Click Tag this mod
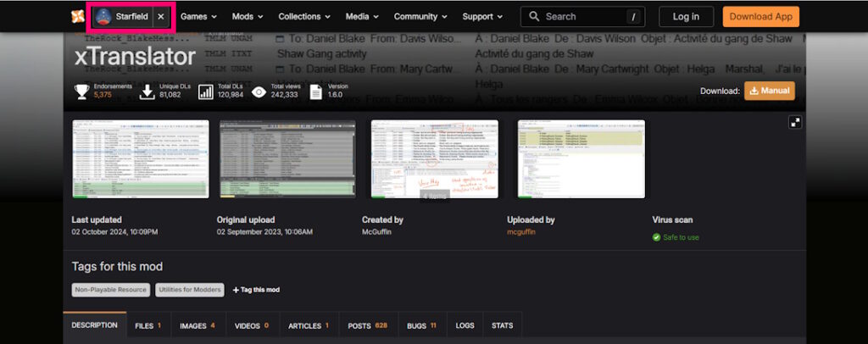Image resolution: width=868 pixels, height=344 pixels. (x=256, y=290)
